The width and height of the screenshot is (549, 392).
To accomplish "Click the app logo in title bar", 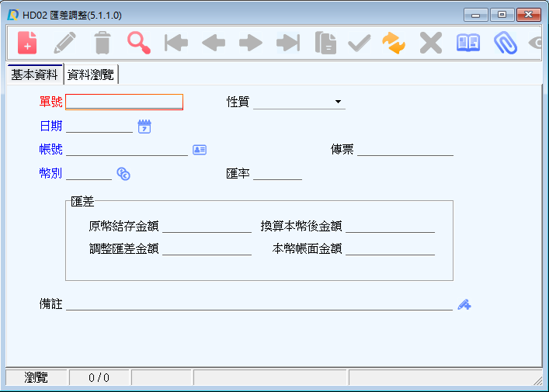I will pyautogui.click(x=12, y=15).
